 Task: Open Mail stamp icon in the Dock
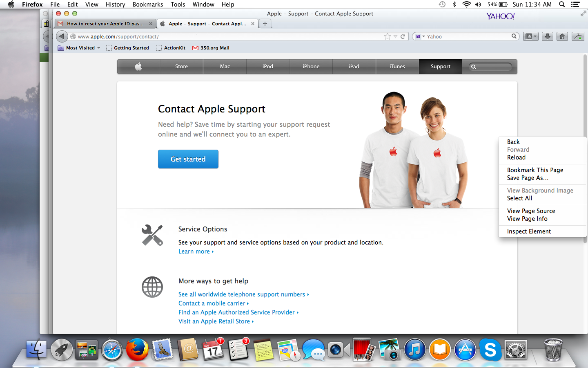[163, 350]
